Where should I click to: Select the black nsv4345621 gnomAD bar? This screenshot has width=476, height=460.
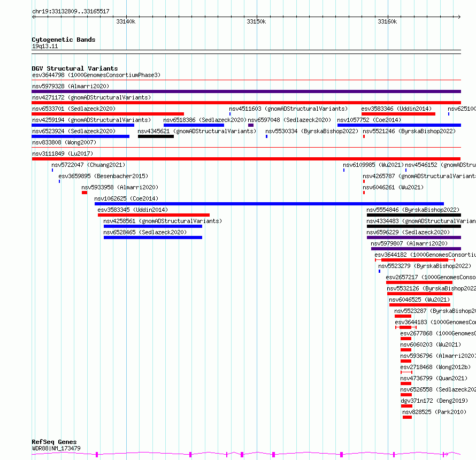coord(156,136)
